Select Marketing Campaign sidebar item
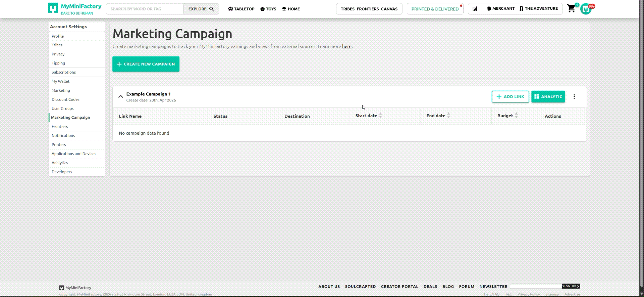The height and width of the screenshot is (297, 644). (x=77, y=118)
